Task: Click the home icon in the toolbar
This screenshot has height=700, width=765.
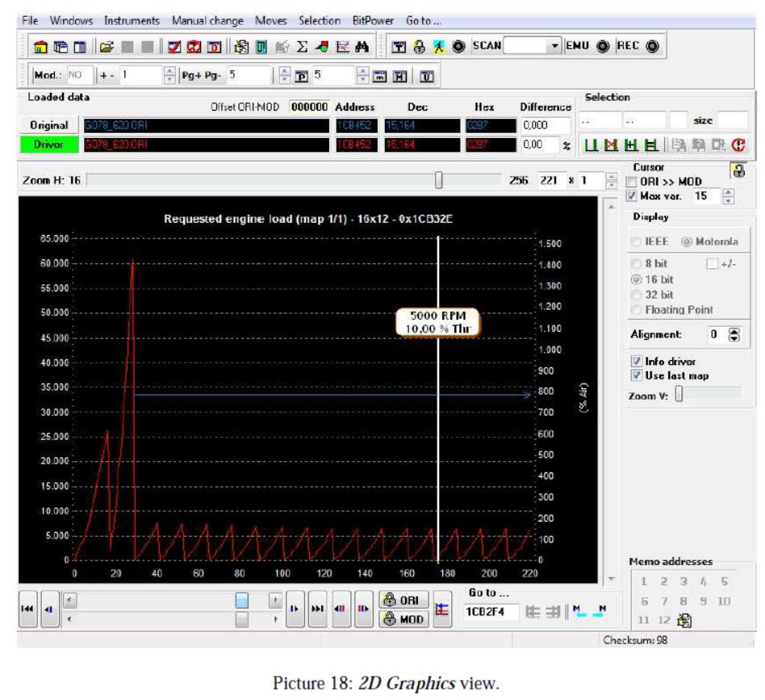Action: [x=40, y=47]
